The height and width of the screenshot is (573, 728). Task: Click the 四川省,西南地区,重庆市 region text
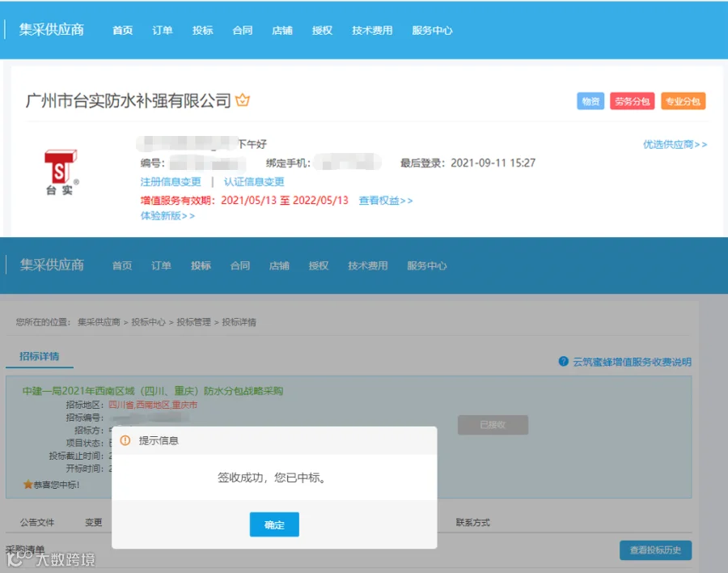[153, 405]
